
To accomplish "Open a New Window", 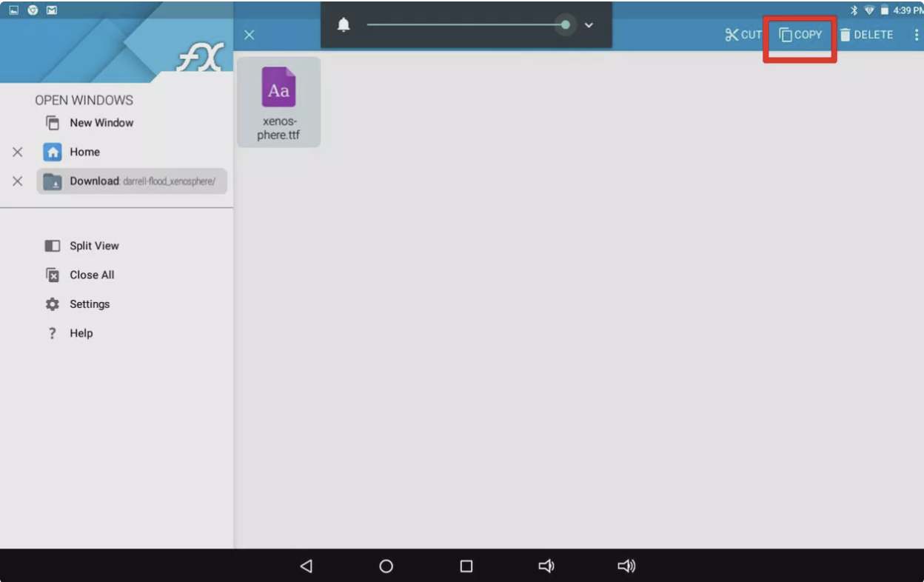I will pyautogui.click(x=101, y=123).
